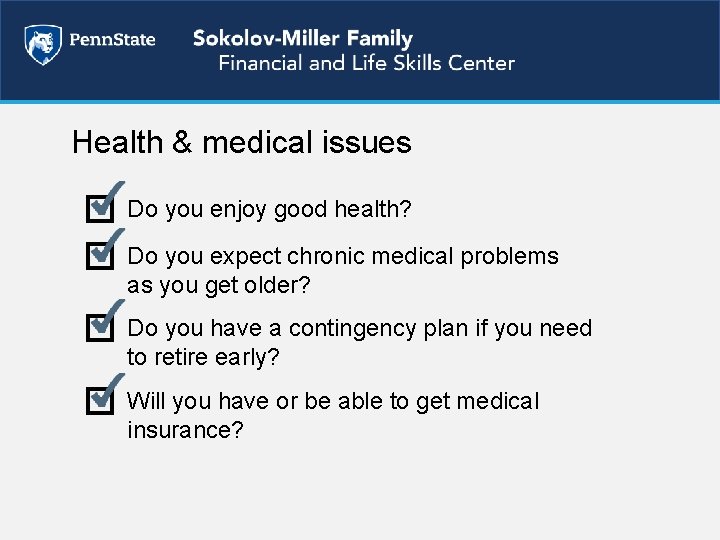Viewport: 720px width, 540px height.
Task: Click the 'Do you enjoy good health?' text
Action: point(270,210)
